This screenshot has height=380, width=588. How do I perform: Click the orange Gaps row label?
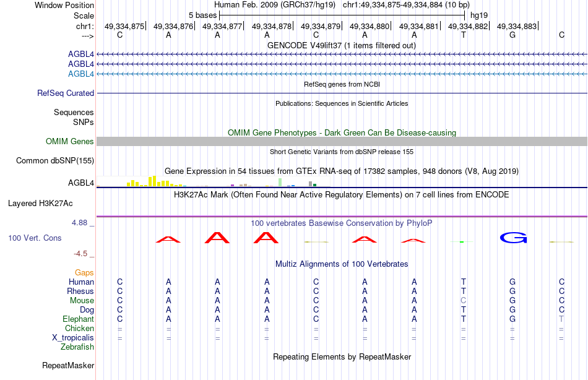coord(84,273)
